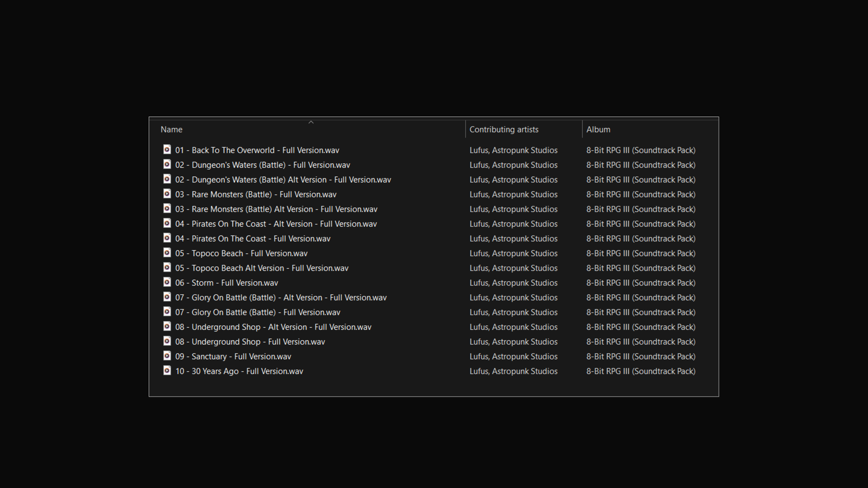Sort by the Album column header
The image size is (868, 488).
point(598,130)
